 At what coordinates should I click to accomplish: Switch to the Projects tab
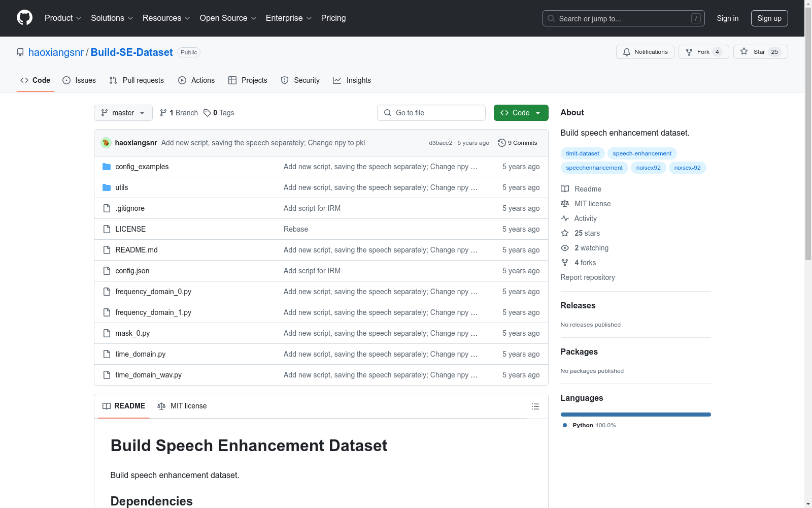248,80
